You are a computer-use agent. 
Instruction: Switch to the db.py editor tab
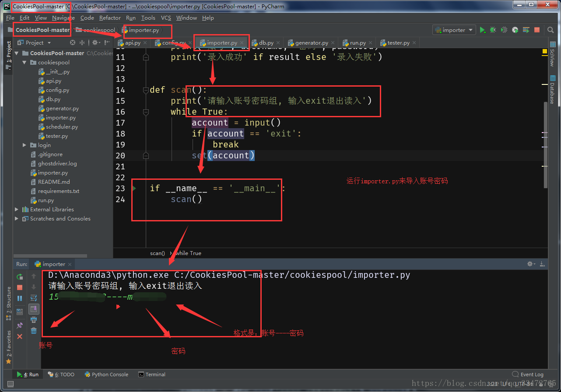266,43
